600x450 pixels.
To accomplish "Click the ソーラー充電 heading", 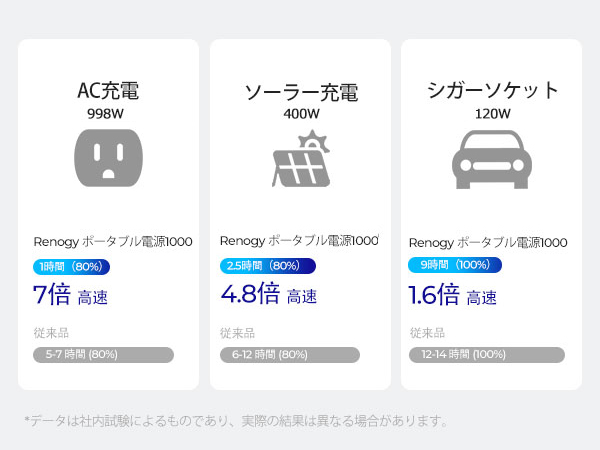I will point(300,93).
